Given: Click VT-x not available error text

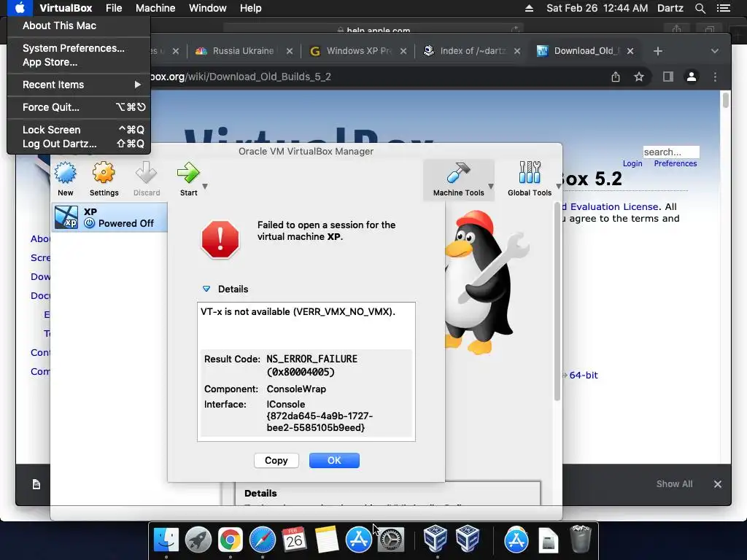Looking at the screenshot, I should [x=298, y=311].
